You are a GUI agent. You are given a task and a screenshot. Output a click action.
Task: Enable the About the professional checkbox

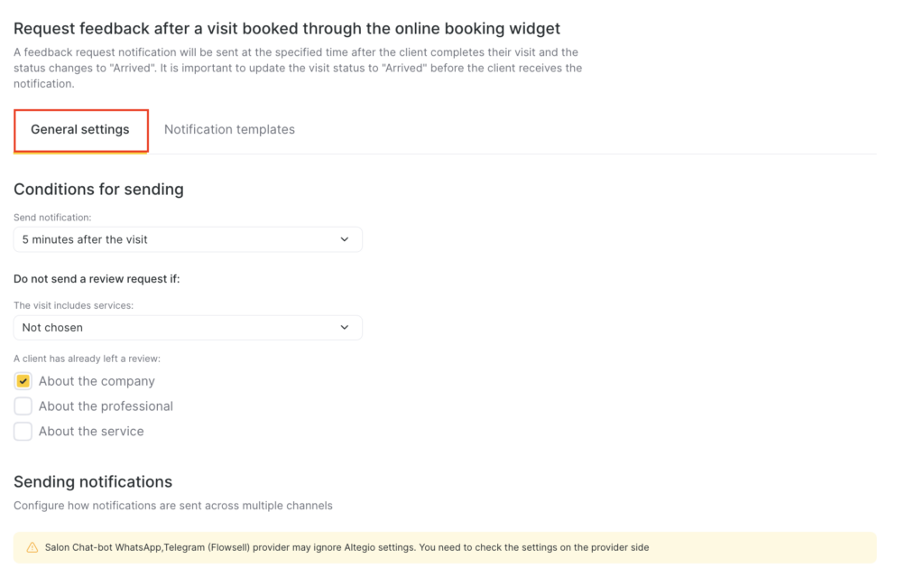(x=23, y=406)
